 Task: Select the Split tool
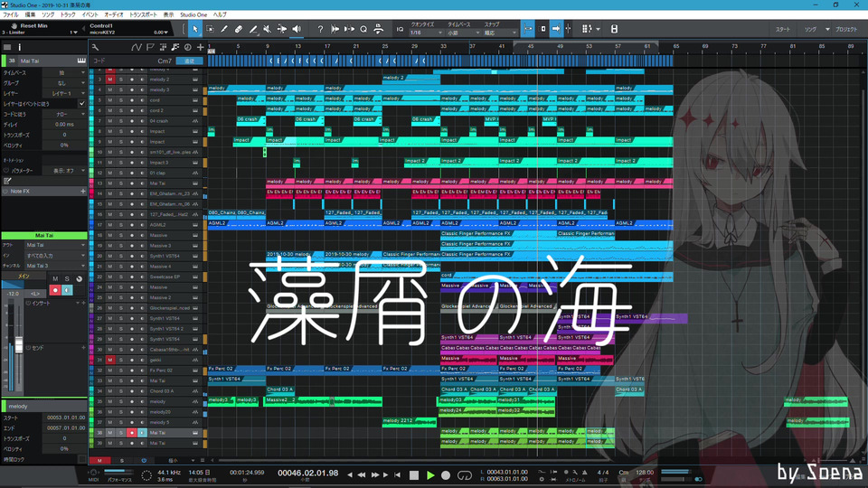(x=224, y=29)
